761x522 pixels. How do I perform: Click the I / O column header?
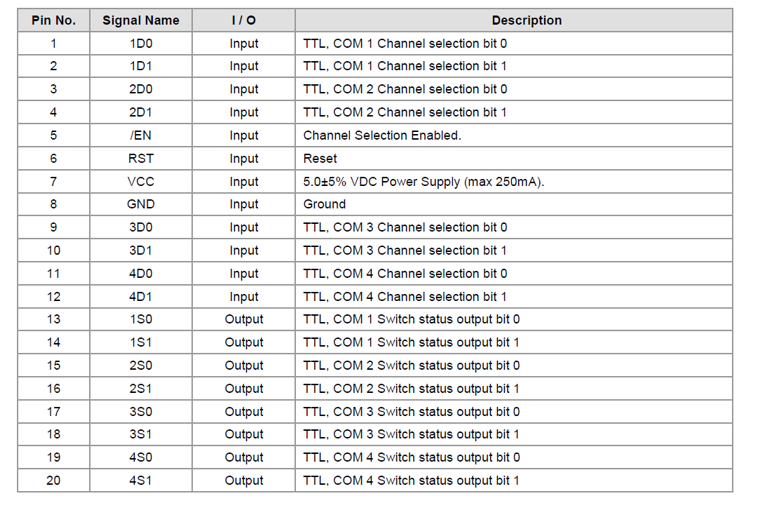tap(244, 20)
